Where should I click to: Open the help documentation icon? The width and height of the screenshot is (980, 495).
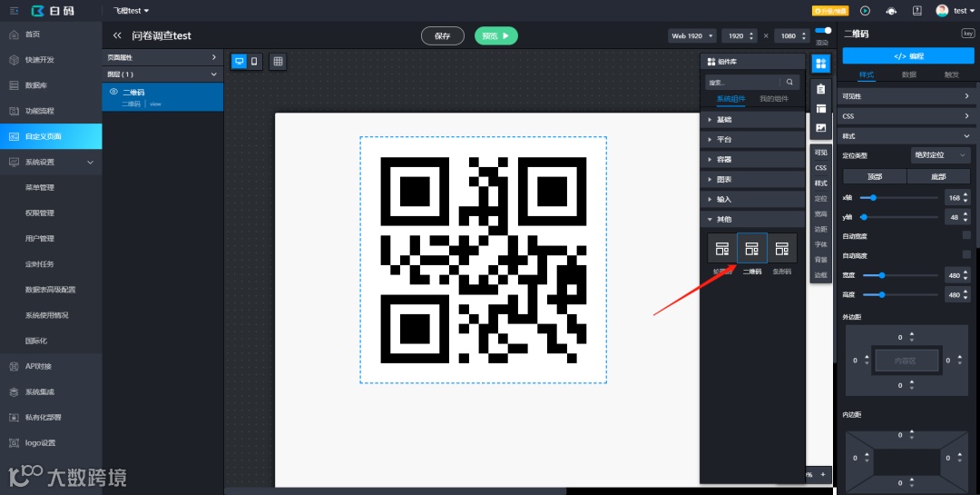(916, 11)
